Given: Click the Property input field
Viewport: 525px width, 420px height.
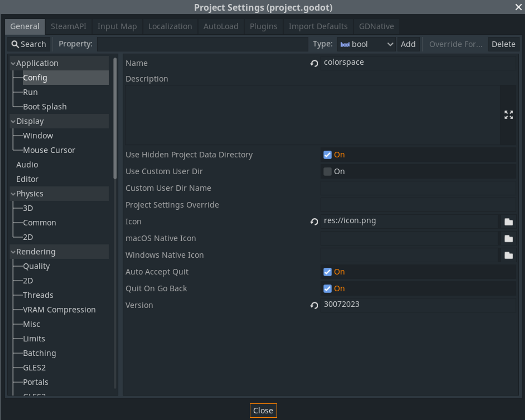Looking at the screenshot, I should (x=202, y=44).
